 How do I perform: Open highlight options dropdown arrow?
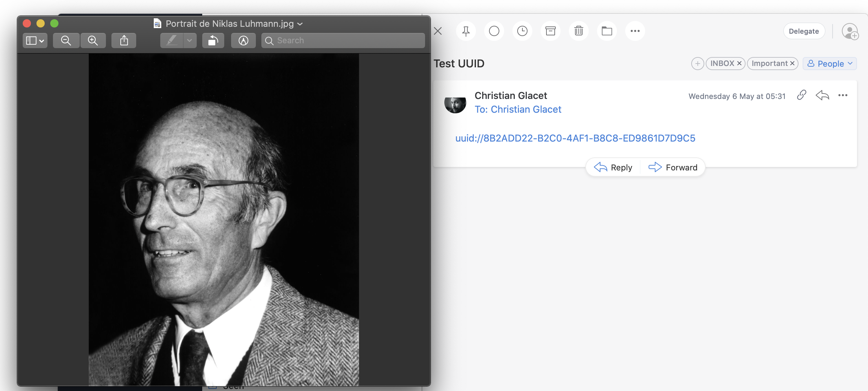pos(189,41)
